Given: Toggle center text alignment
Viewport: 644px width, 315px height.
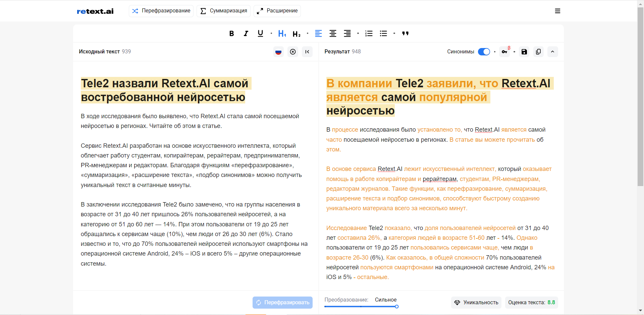Looking at the screenshot, I should click(333, 33).
